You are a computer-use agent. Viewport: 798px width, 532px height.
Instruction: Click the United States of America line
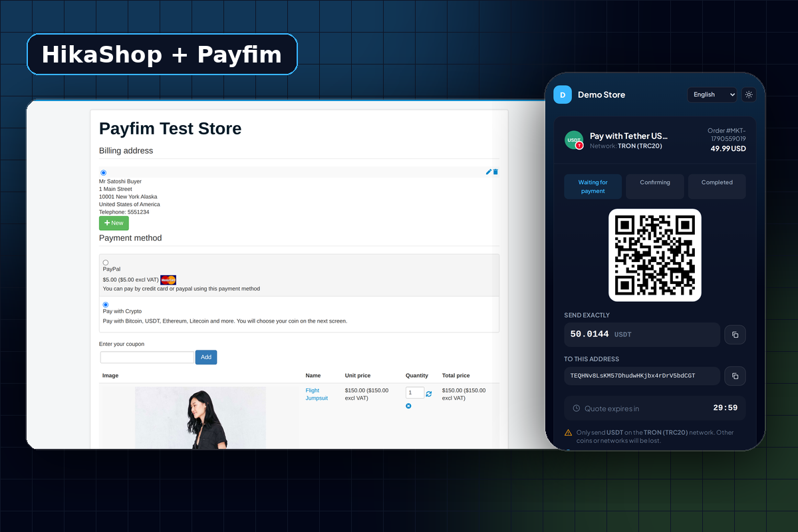[130, 204]
